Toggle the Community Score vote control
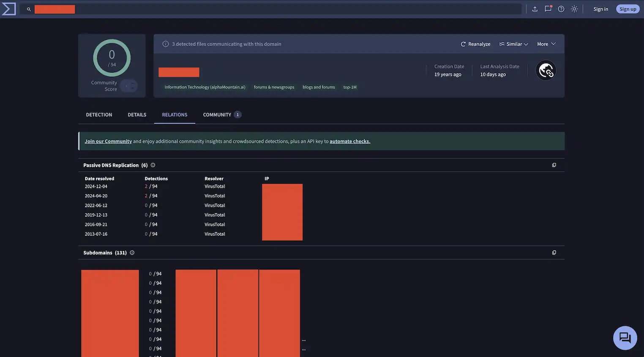644x357 pixels. coord(128,86)
